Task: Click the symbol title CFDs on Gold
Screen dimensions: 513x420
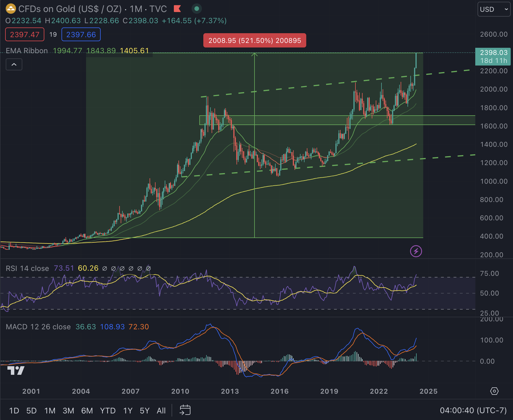Action: coord(70,9)
